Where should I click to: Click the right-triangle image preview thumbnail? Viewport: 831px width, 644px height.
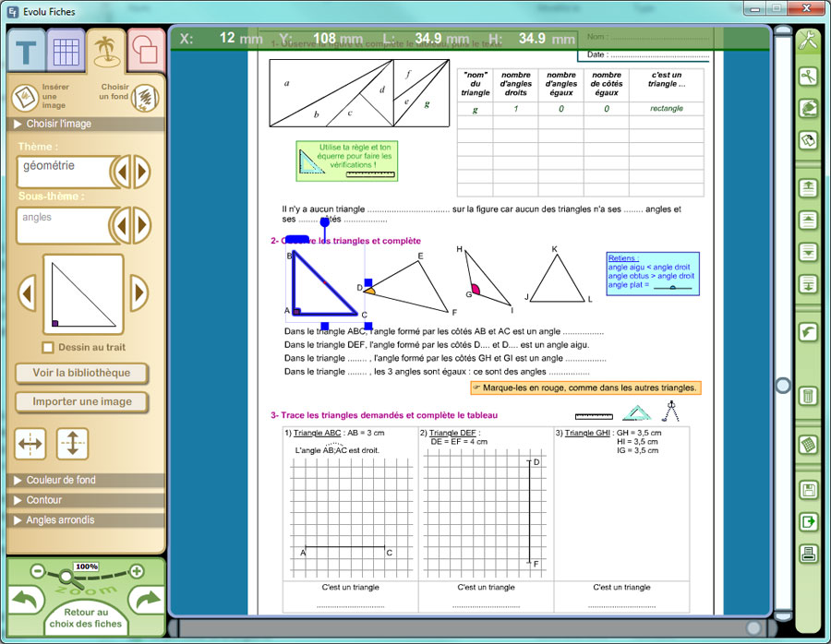(x=83, y=294)
